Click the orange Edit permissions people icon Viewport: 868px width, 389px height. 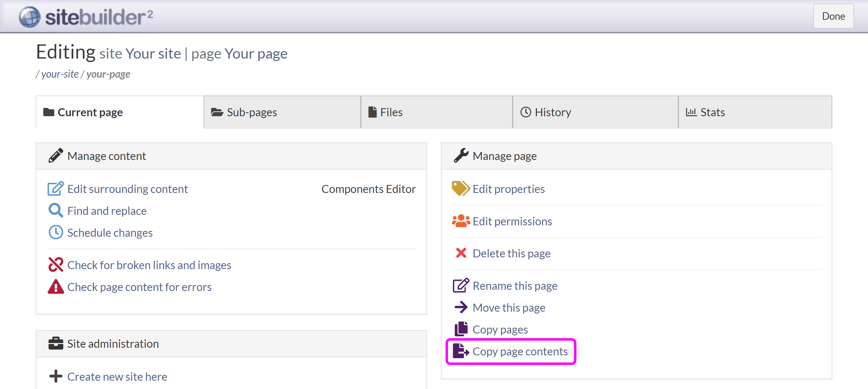460,221
